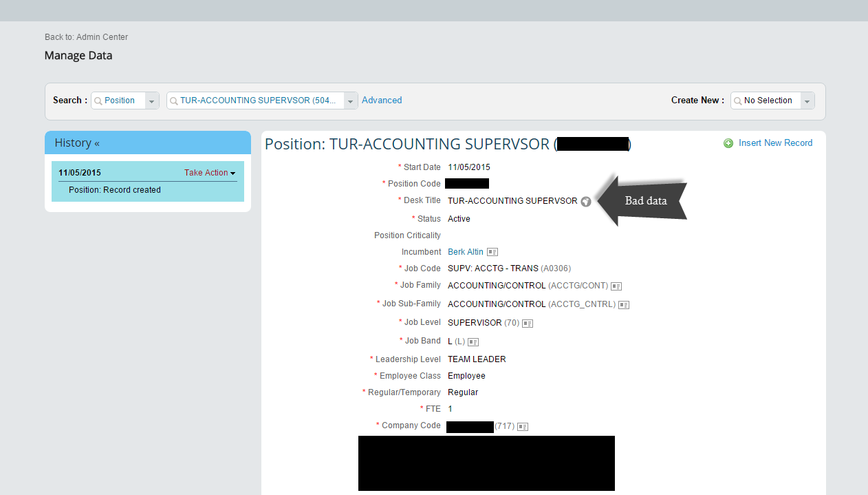Open details icon beside Job Level SUPERVISOR (70)
This screenshot has height=495, width=868.
tap(528, 323)
